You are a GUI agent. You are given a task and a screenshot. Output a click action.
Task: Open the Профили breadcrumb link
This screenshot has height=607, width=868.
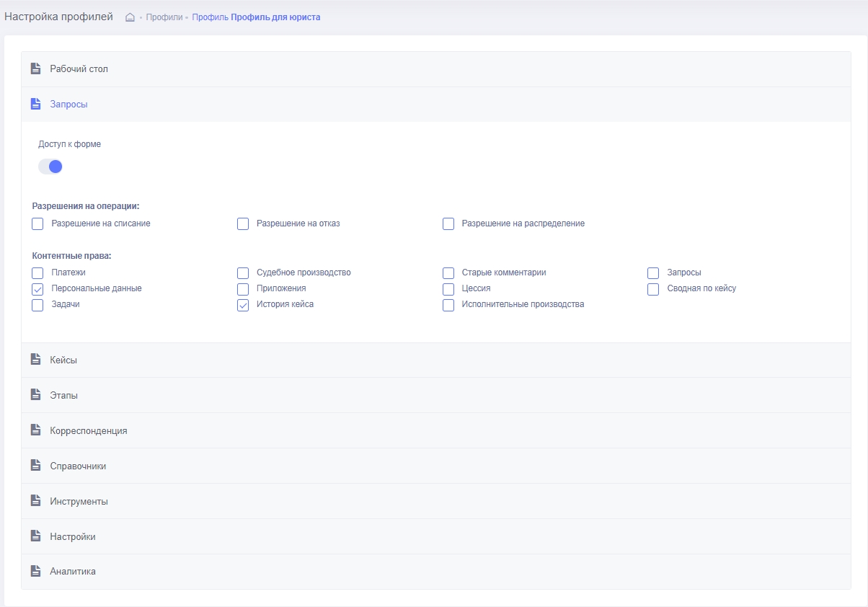tap(164, 17)
